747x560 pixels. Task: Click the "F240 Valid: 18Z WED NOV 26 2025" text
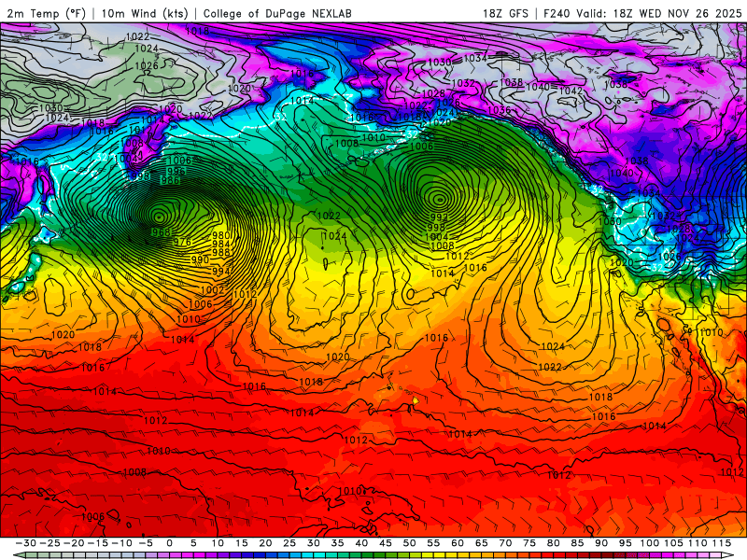[x=642, y=13]
